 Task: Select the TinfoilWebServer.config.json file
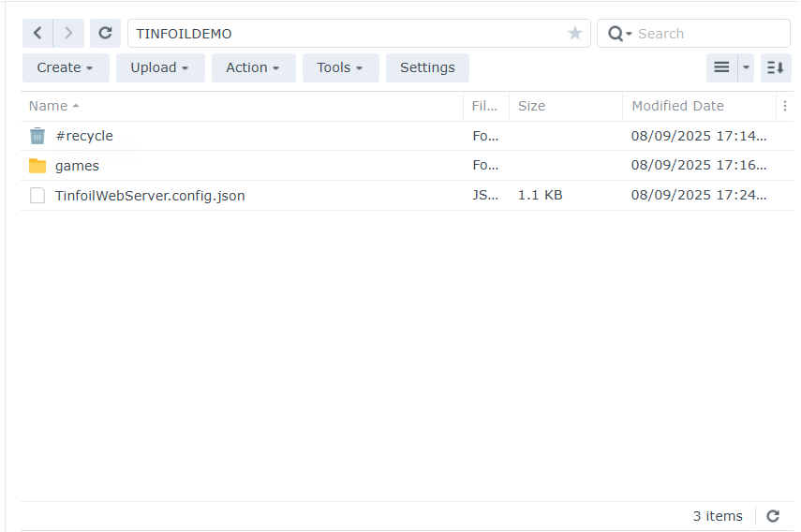point(150,196)
